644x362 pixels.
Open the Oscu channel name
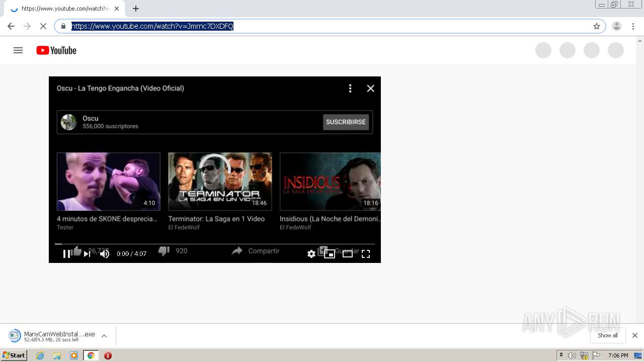click(x=91, y=119)
